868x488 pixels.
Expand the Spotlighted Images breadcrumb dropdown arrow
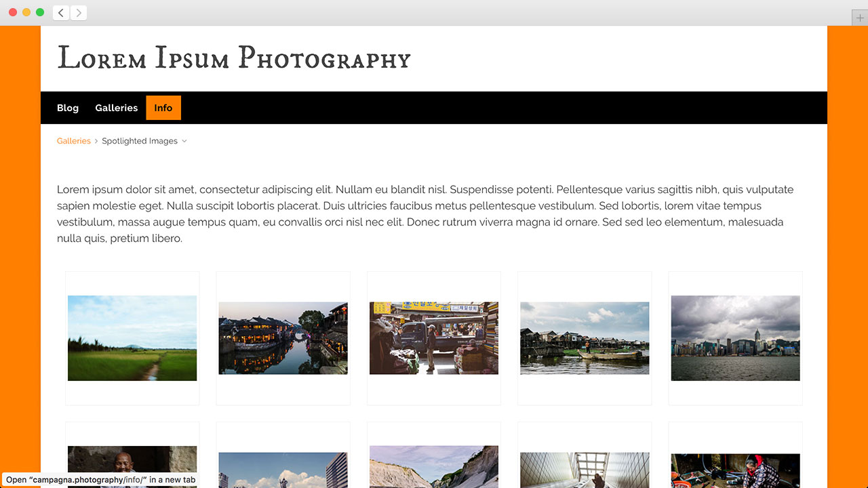tap(184, 142)
